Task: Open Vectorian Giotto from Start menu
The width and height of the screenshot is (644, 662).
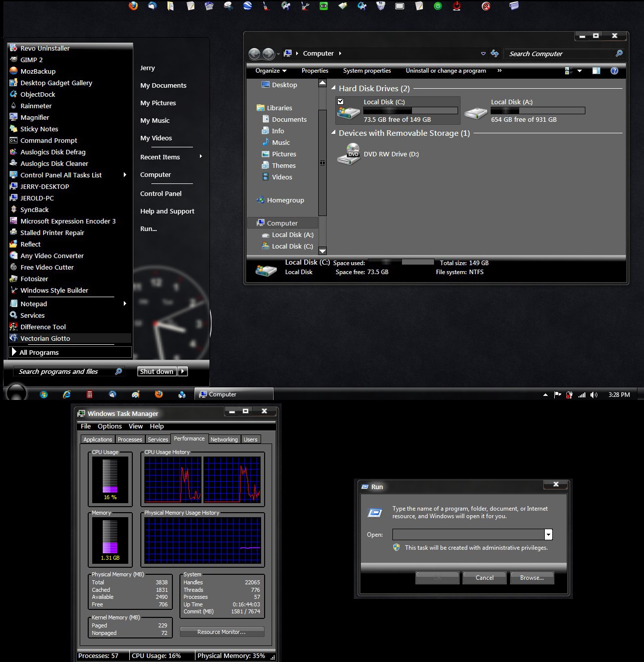Action: click(70, 338)
